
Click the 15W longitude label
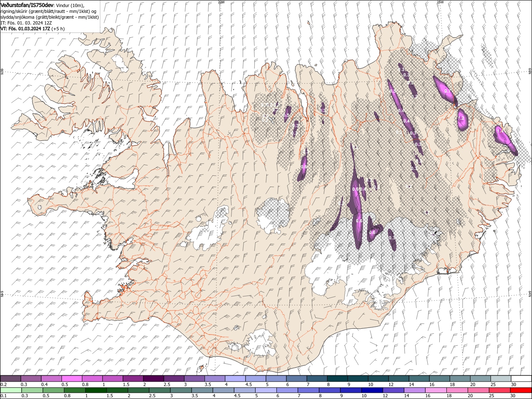click(440, 2)
